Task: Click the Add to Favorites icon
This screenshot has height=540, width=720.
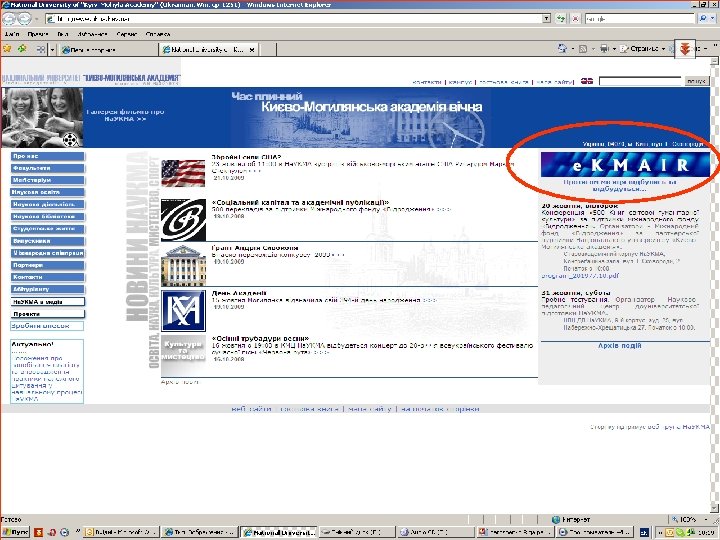Action: (22, 48)
